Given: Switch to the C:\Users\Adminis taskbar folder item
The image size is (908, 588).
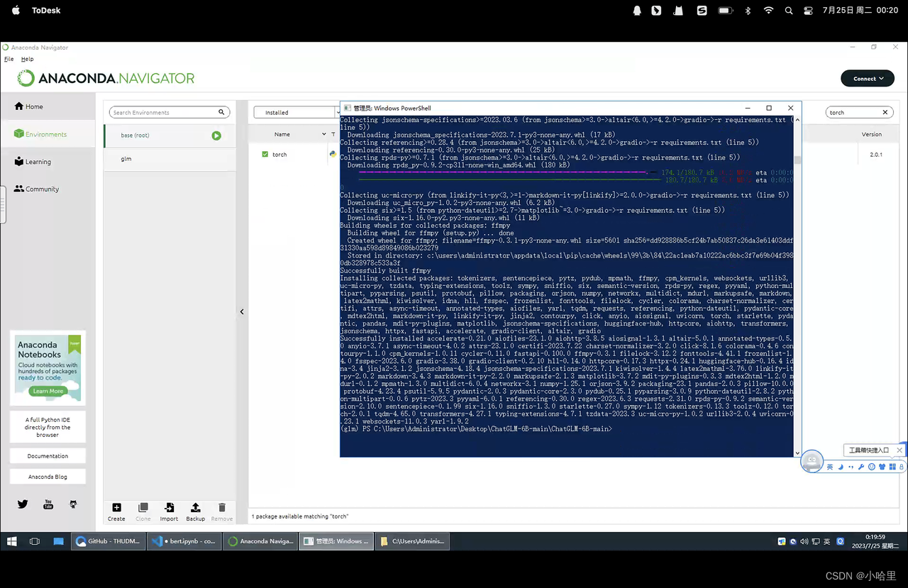Looking at the screenshot, I should [413, 541].
